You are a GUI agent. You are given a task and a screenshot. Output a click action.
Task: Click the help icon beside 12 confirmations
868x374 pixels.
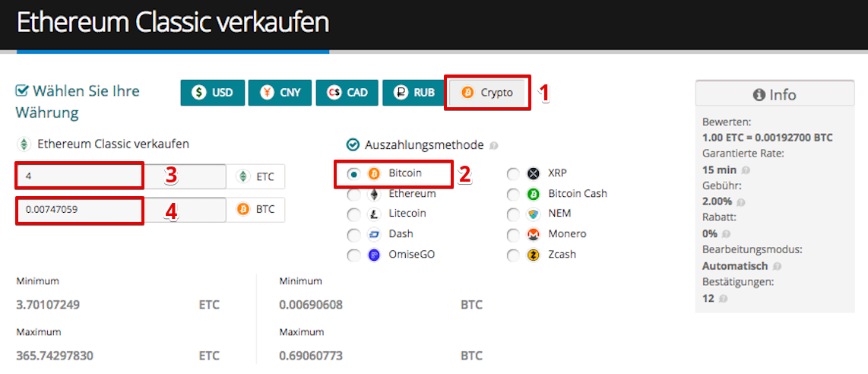point(723,299)
